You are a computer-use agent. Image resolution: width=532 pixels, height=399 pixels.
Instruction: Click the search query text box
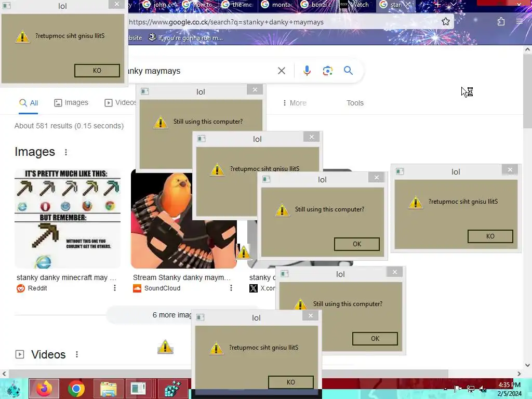(200, 71)
